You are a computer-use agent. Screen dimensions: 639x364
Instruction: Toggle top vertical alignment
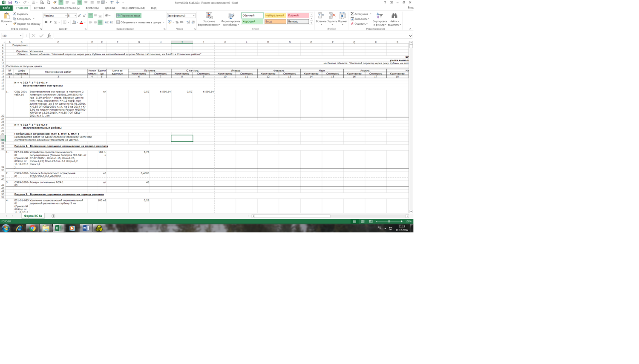click(90, 16)
